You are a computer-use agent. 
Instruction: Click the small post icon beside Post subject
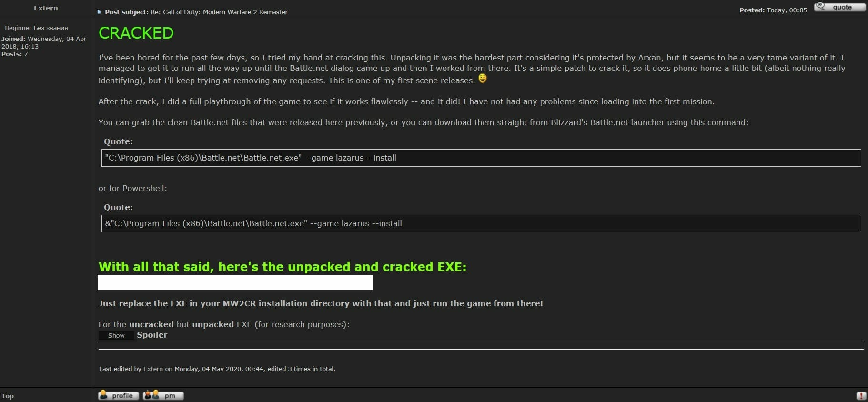(x=99, y=12)
